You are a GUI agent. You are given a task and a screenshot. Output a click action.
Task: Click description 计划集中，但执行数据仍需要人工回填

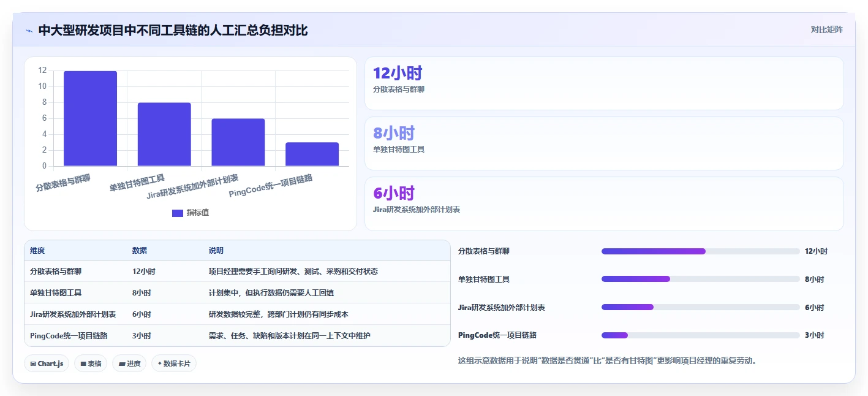(271, 293)
